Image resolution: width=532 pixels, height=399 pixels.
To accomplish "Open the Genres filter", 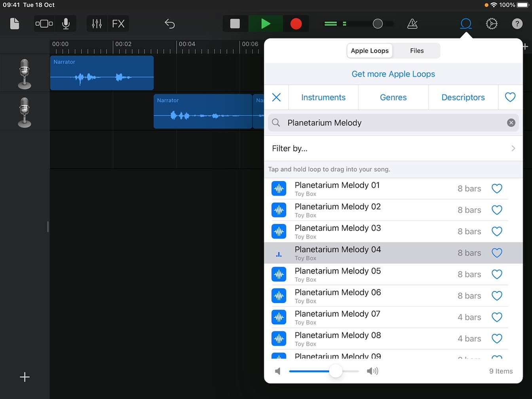I will click(393, 97).
